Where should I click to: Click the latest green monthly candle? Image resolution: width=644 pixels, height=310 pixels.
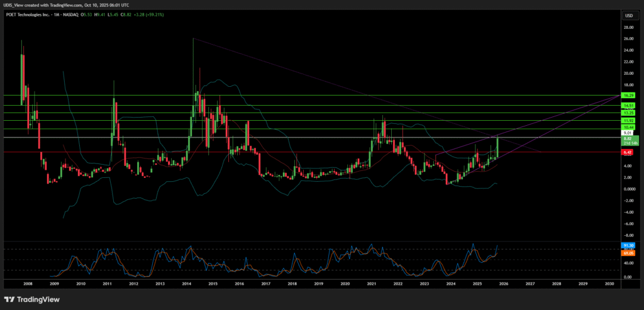[497, 148]
